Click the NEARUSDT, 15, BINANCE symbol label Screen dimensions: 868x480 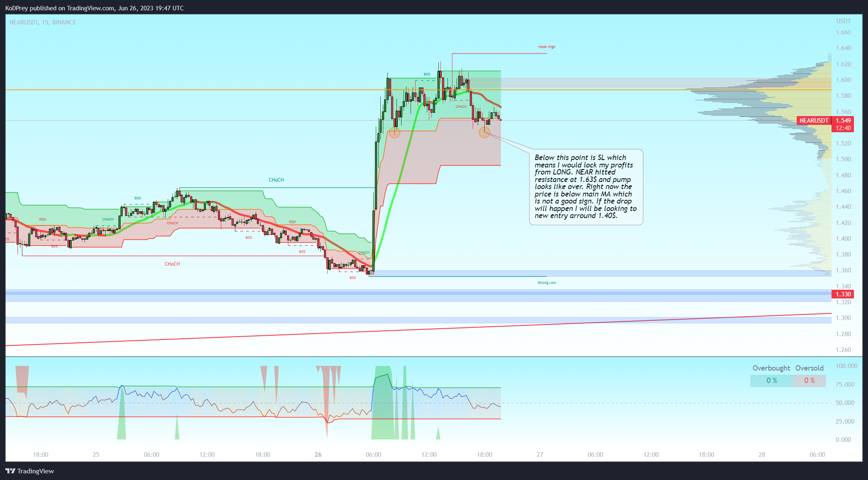coord(43,22)
